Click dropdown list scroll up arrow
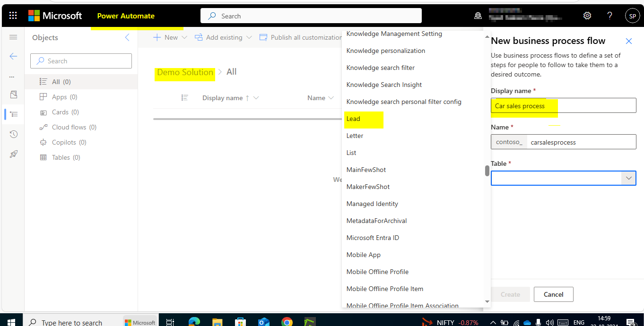The height and width of the screenshot is (326, 644). click(487, 37)
